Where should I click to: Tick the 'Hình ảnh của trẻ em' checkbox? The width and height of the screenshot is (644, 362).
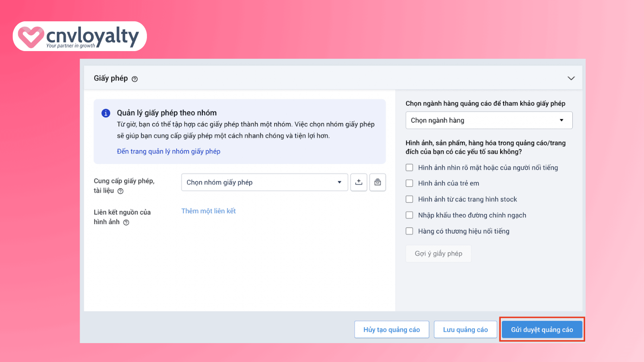(409, 183)
